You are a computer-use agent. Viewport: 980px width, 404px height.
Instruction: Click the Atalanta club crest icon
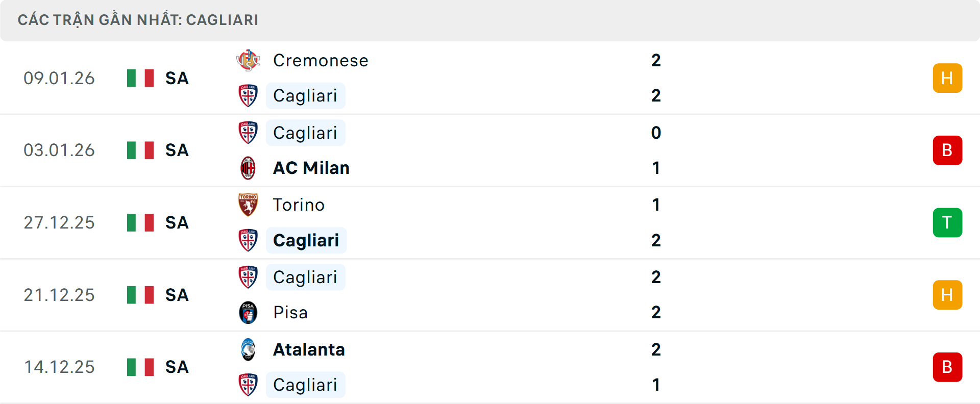[248, 349]
